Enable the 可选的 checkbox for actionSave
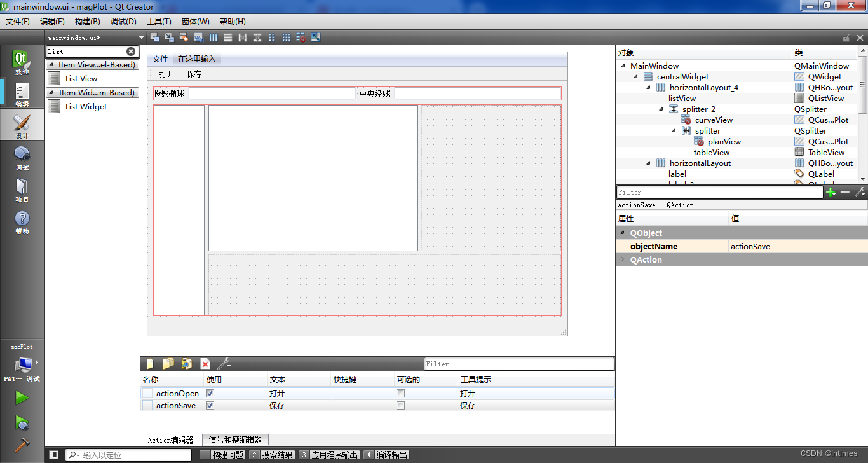The height and width of the screenshot is (463, 868). pos(400,405)
